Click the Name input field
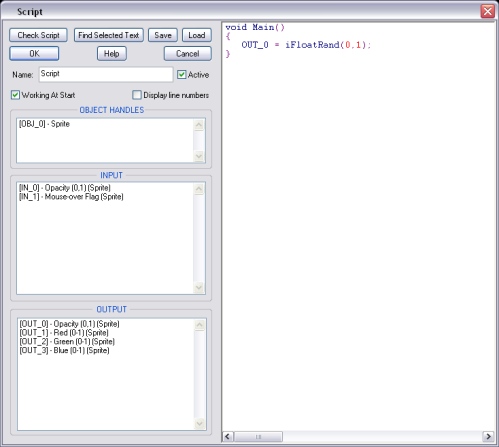Screen dimensions: 499x447 point(106,74)
